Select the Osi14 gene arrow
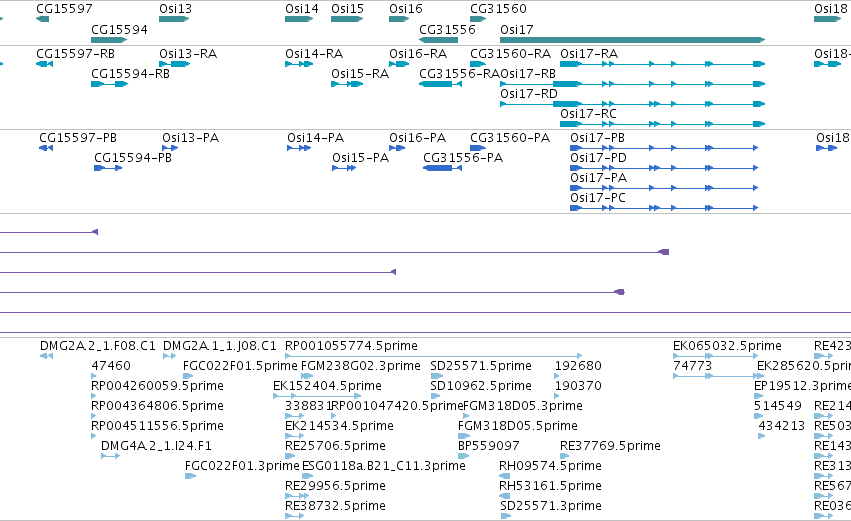Viewport: 851px width, 521px height. coord(299,19)
